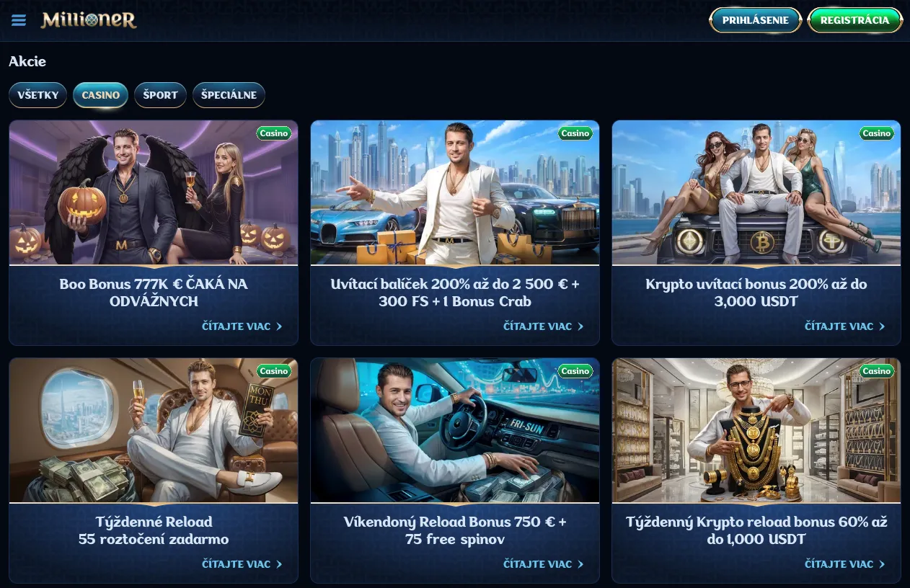Click chevron arrow on Uvítací balíček card
Viewport: 910px width, 588px height.
[580, 326]
